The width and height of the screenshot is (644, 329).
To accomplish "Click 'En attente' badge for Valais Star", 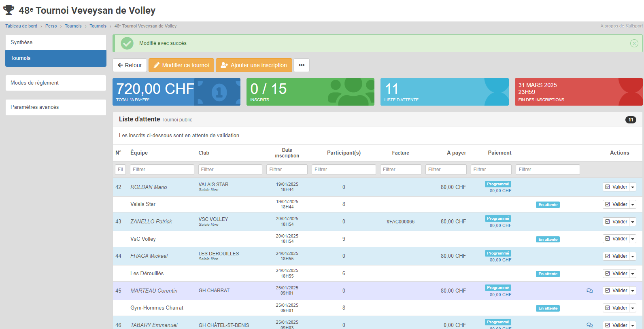I will coord(548,205).
